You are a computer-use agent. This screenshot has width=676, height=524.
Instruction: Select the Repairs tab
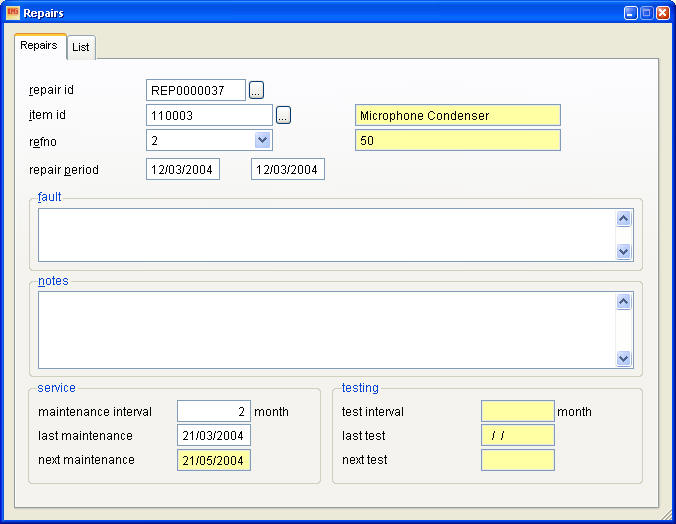39,45
